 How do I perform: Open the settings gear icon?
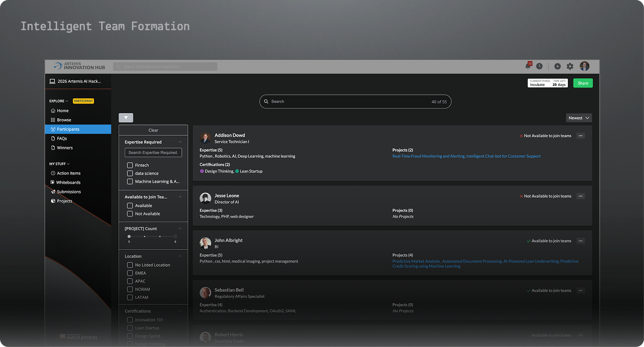pos(570,66)
